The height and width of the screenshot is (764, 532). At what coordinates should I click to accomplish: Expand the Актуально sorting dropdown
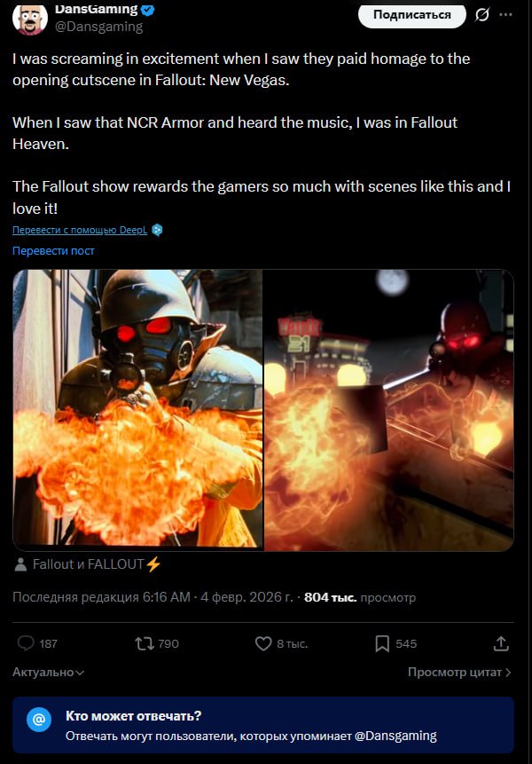tap(48, 673)
